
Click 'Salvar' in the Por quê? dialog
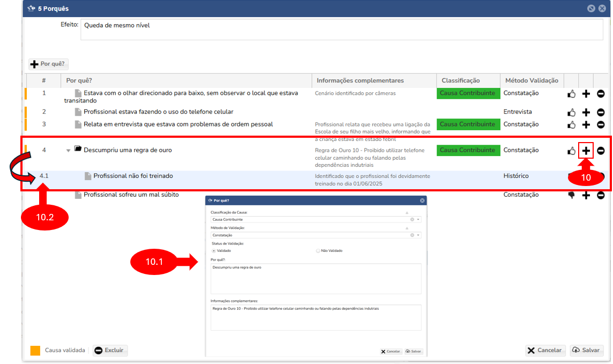point(413,352)
